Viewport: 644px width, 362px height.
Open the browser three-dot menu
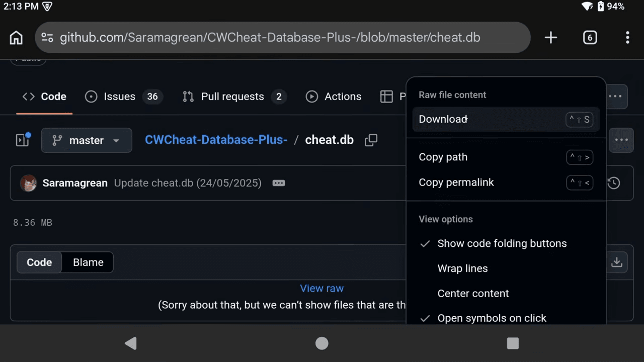coord(627,37)
